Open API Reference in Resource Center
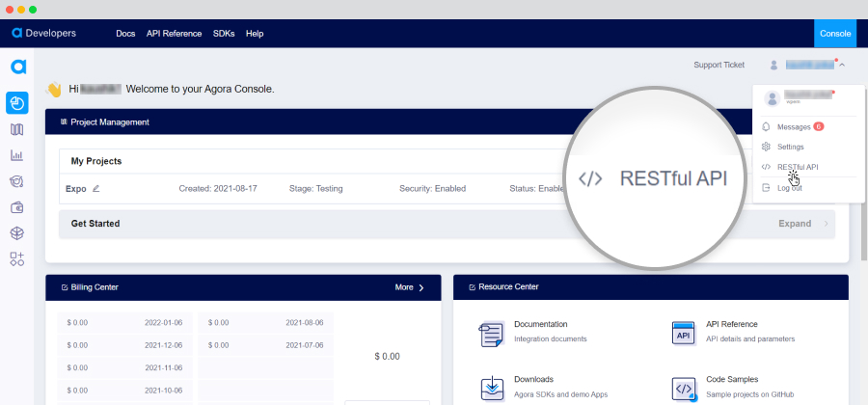This screenshot has width=868, height=405. (x=732, y=324)
